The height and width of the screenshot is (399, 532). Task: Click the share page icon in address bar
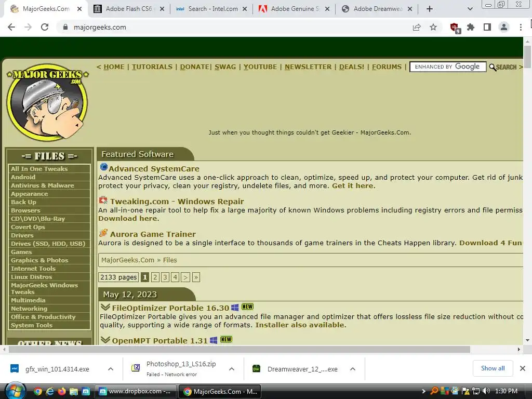(x=417, y=27)
